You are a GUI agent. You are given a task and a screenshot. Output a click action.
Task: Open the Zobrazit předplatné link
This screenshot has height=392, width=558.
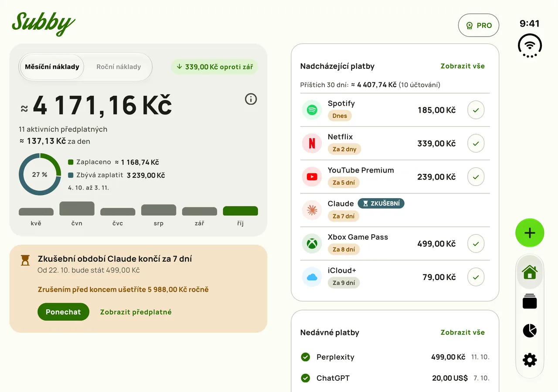(x=136, y=312)
